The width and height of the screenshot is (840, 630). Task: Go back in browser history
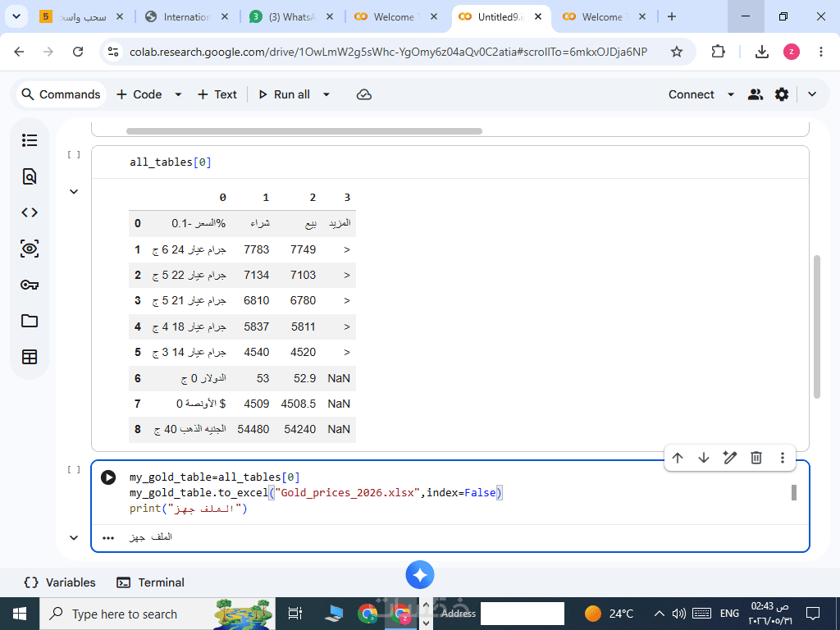pos(20,52)
